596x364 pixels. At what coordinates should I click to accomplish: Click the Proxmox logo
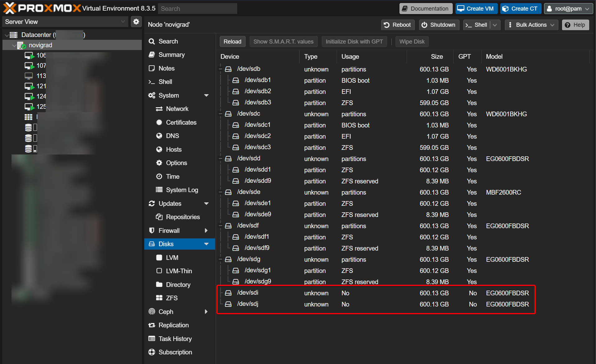(42, 8)
